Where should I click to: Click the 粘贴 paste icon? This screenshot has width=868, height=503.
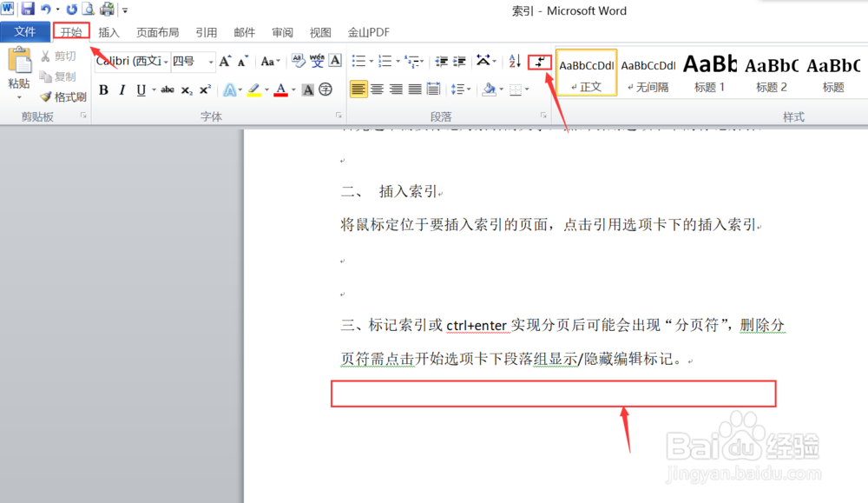coord(19,61)
